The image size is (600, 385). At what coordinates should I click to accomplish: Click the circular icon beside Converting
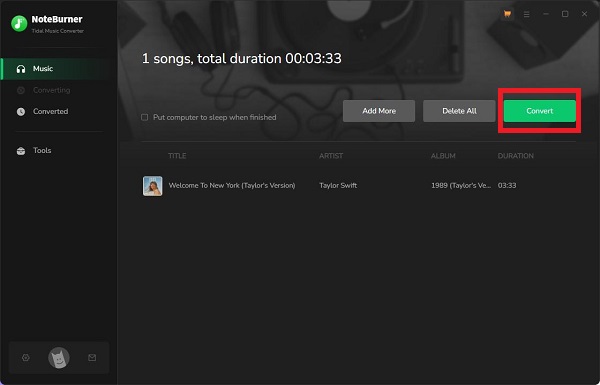pyautogui.click(x=21, y=90)
